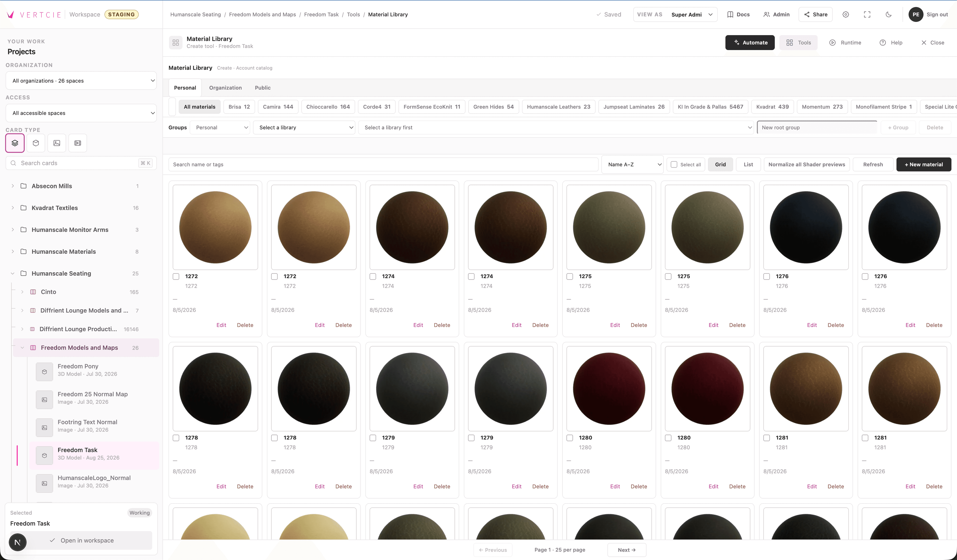Tick checkbox of first 1275 material
Screen dimensions: 957x560
click(x=570, y=277)
